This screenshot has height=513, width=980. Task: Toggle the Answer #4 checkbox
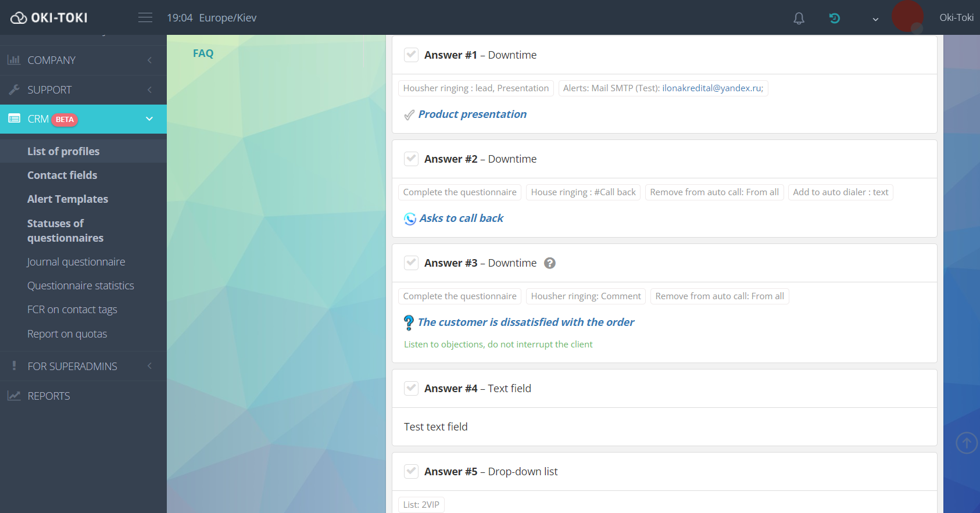411,389
